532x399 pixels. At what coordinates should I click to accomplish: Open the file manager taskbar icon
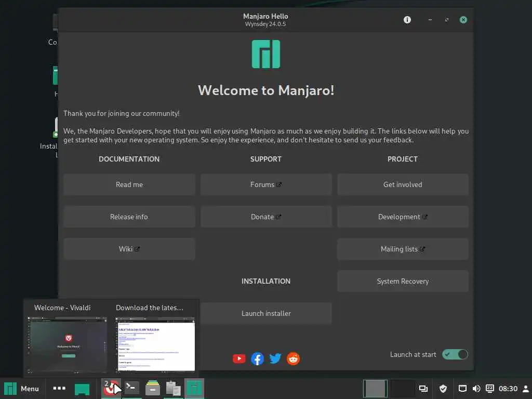point(153,389)
